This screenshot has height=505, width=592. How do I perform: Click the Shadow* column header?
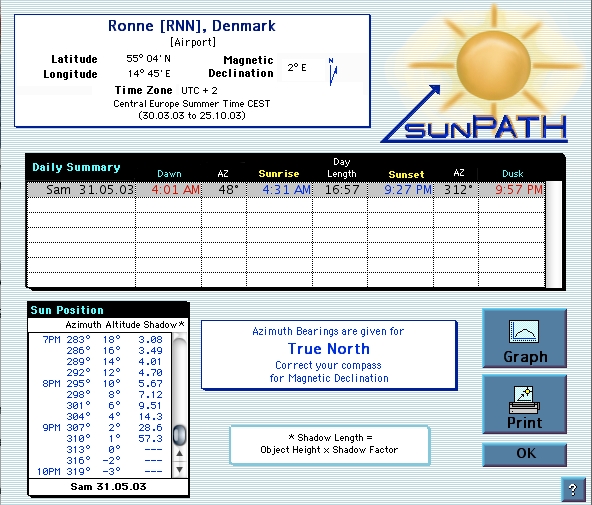(164, 325)
